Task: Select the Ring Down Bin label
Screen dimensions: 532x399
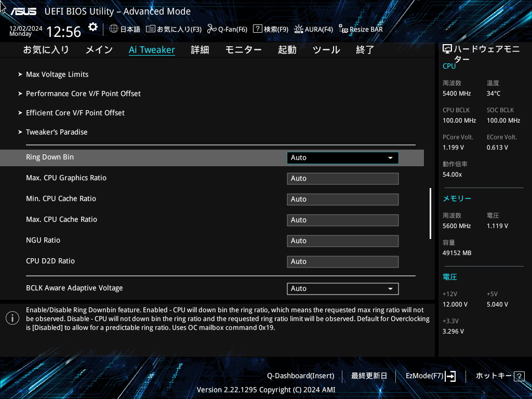Action: tap(50, 157)
